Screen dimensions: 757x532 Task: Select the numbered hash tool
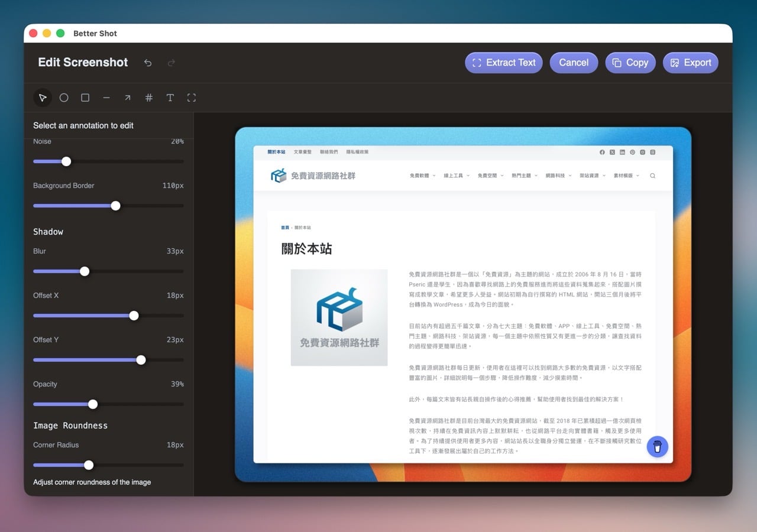(x=149, y=98)
